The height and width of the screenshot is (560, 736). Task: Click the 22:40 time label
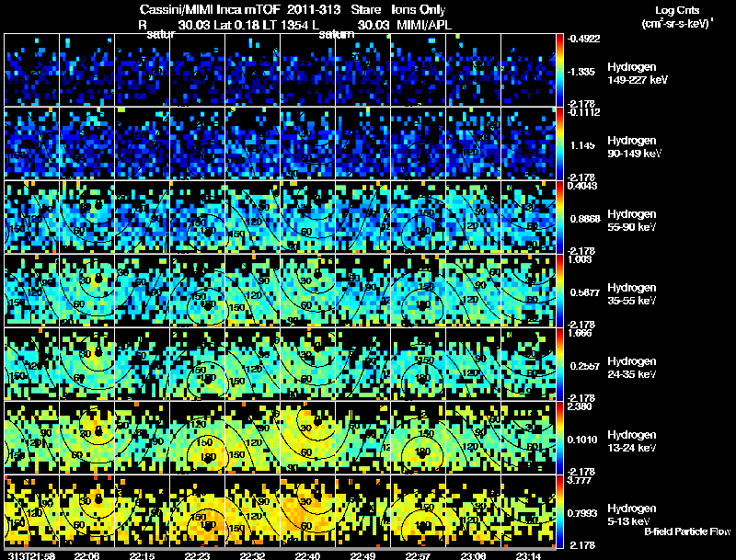coord(307,555)
